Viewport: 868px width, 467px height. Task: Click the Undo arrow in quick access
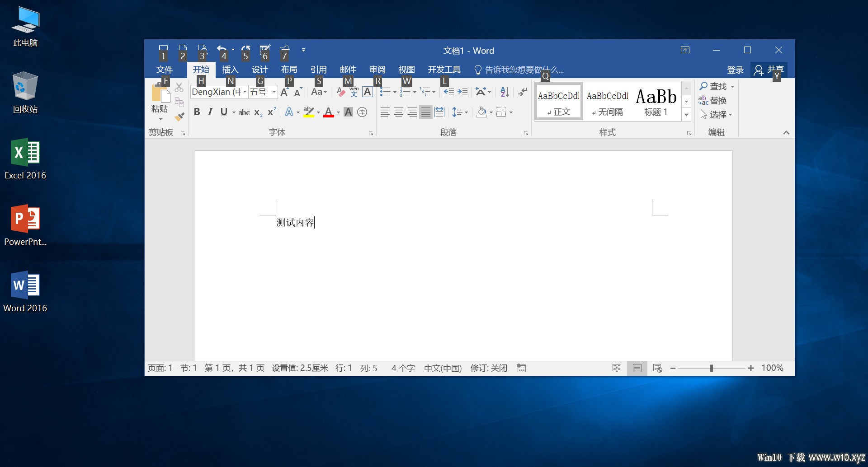pyautogui.click(x=222, y=49)
